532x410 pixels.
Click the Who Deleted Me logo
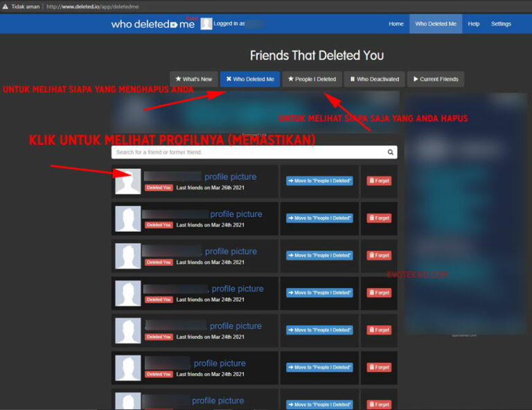152,24
